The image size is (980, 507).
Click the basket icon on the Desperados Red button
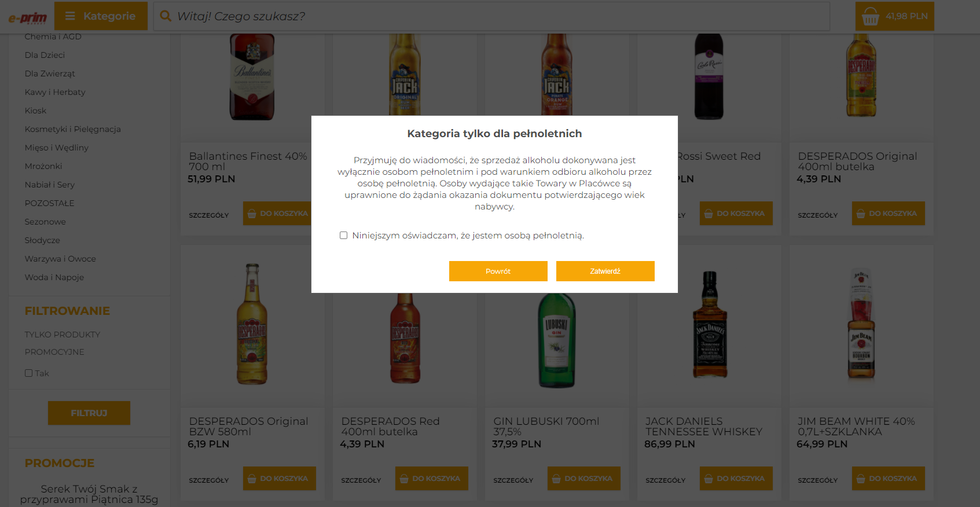tap(404, 479)
